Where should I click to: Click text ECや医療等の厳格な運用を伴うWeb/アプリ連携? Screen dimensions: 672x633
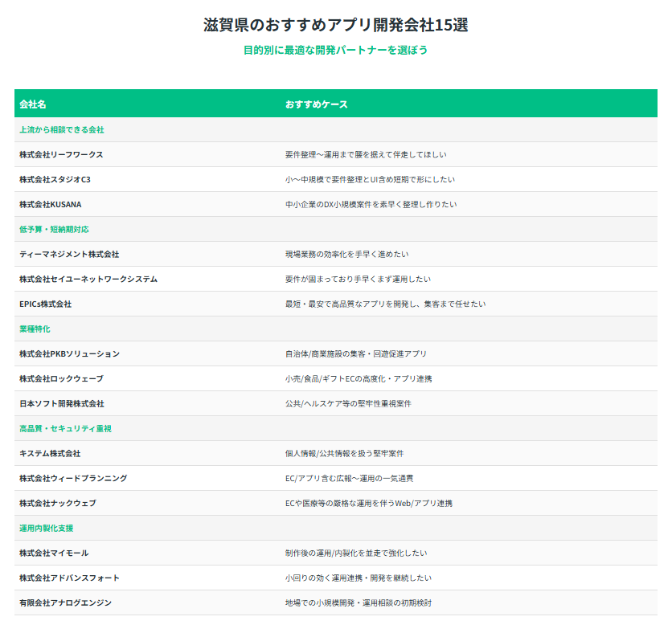tap(369, 503)
